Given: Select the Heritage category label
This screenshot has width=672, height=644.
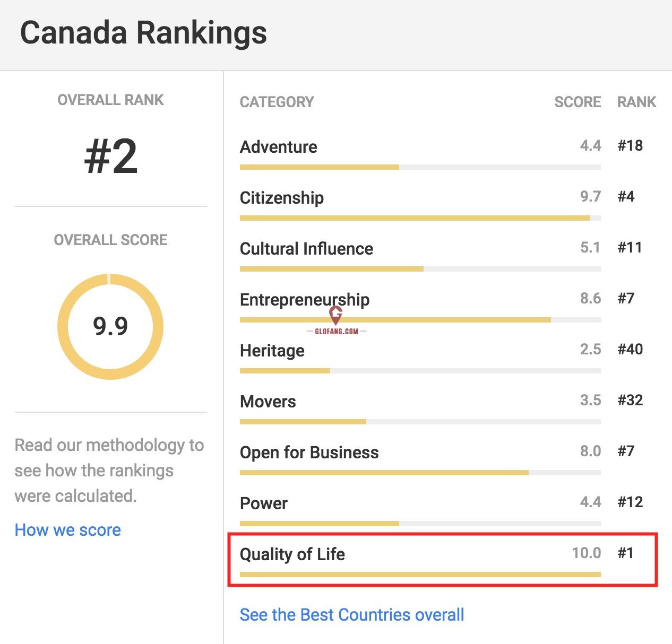Looking at the screenshot, I should [x=272, y=351].
